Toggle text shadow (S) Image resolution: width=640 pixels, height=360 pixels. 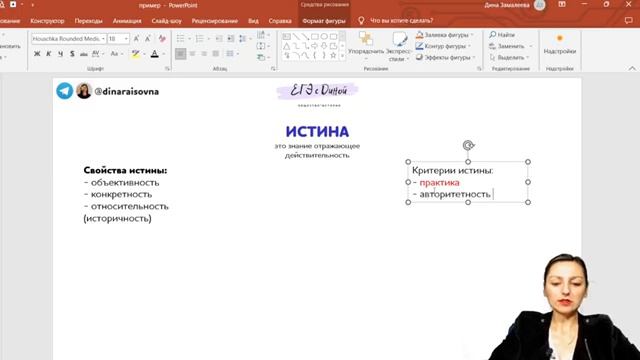pyautogui.click(x=72, y=54)
